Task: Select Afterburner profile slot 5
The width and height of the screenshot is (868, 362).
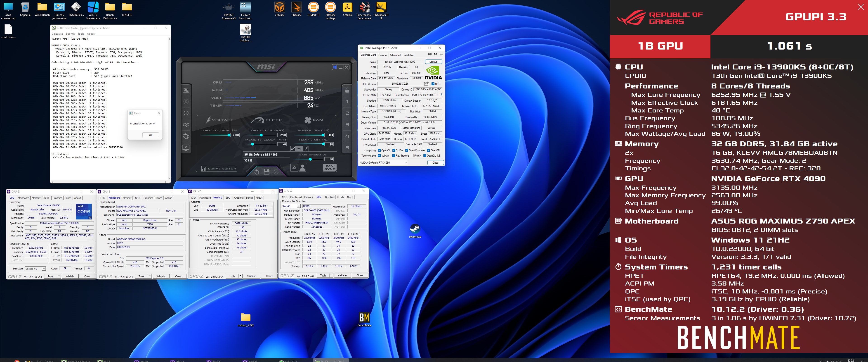Action: click(347, 148)
